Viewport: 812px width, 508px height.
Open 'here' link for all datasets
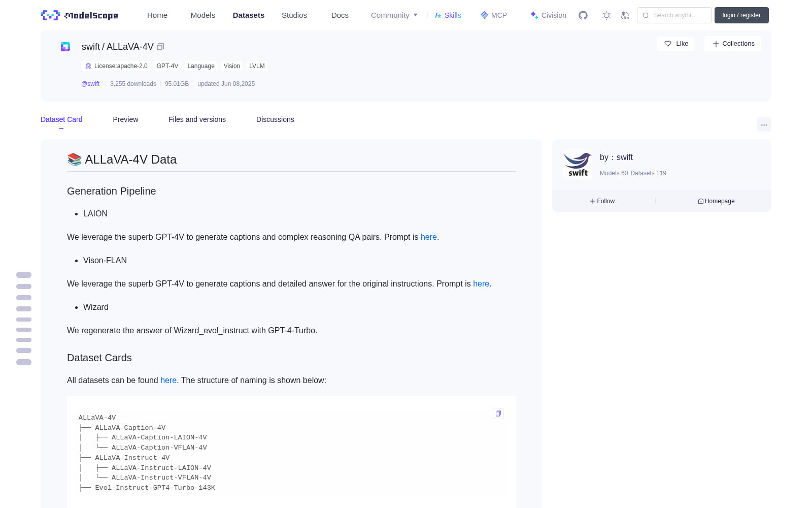click(x=168, y=380)
